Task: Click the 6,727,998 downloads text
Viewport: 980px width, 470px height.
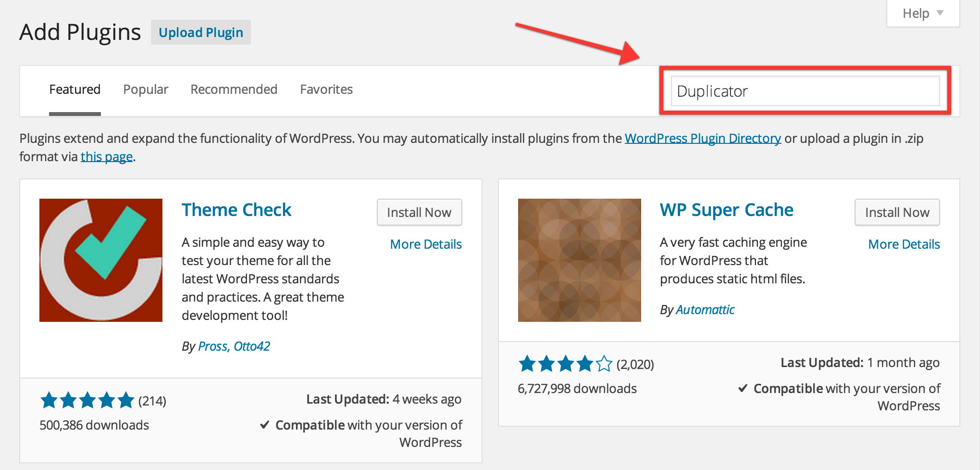Action: click(577, 389)
